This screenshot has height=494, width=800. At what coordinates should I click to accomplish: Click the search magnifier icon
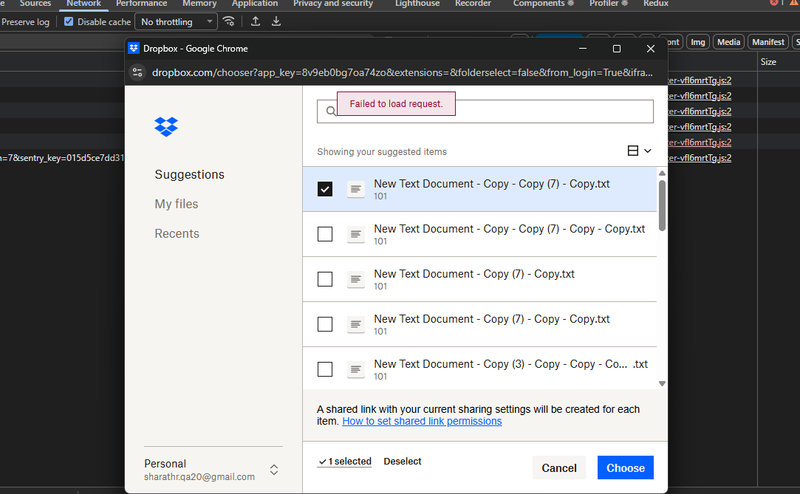click(x=329, y=112)
